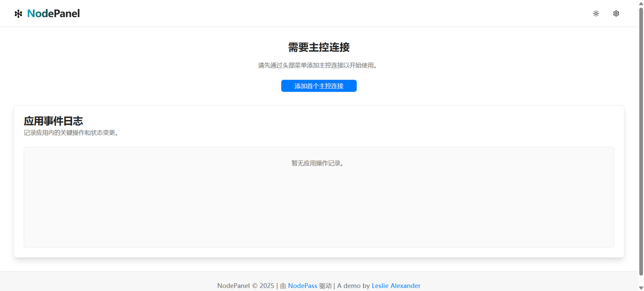Screen dimensions: 644x291
Task: Click the 暂无应用操作记录 empty log message
Action: point(319,163)
